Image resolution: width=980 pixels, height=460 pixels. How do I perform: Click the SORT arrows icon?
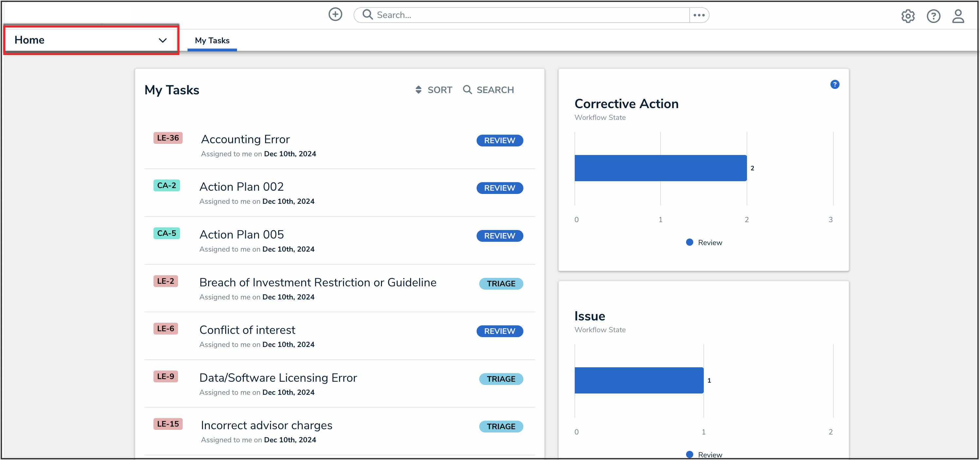click(x=418, y=90)
